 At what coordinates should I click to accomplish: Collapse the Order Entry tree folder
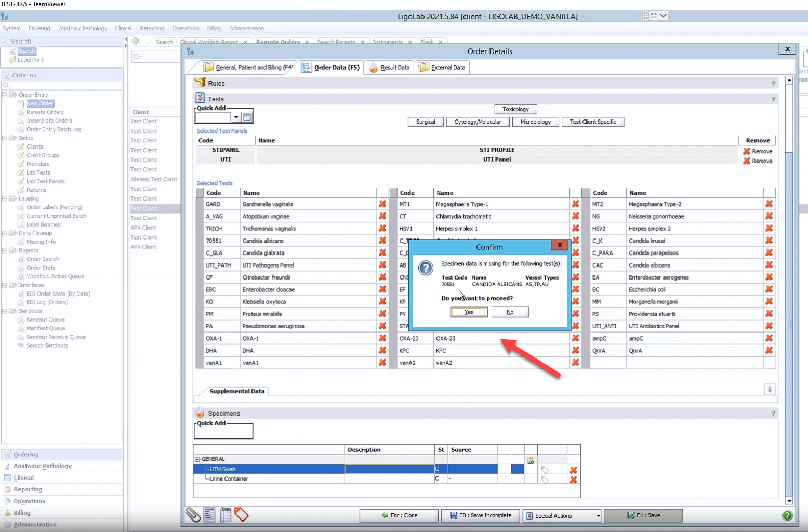click(5, 95)
